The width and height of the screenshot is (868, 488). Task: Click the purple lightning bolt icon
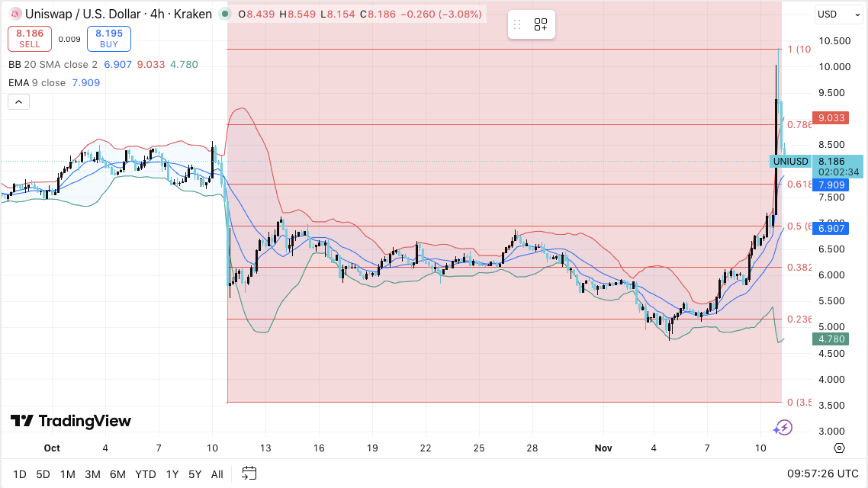[x=782, y=428]
